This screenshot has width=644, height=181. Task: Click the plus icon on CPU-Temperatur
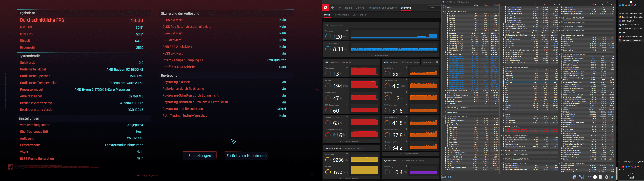(407, 104)
